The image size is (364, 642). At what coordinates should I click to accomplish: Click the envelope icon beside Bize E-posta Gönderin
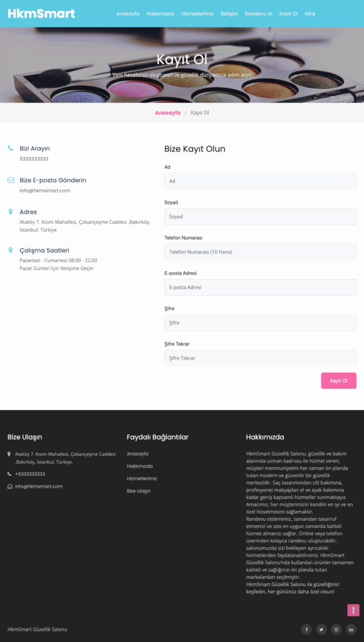pyautogui.click(x=11, y=180)
